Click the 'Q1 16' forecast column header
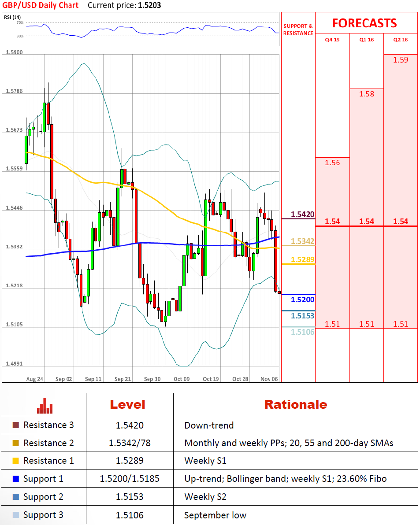Screen dimensions: 420x525 click(x=366, y=40)
